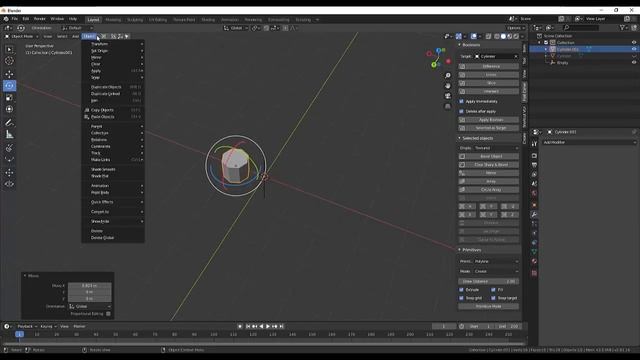Hide Cylinder.001 using its eye icon
This screenshot has width=640, height=360.
(634, 49)
